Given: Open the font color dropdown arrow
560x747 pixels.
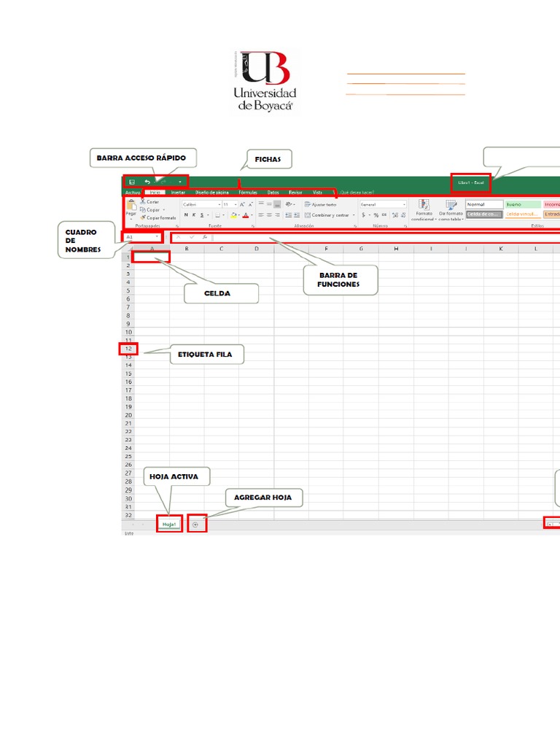Looking at the screenshot, I should point(252,215).
